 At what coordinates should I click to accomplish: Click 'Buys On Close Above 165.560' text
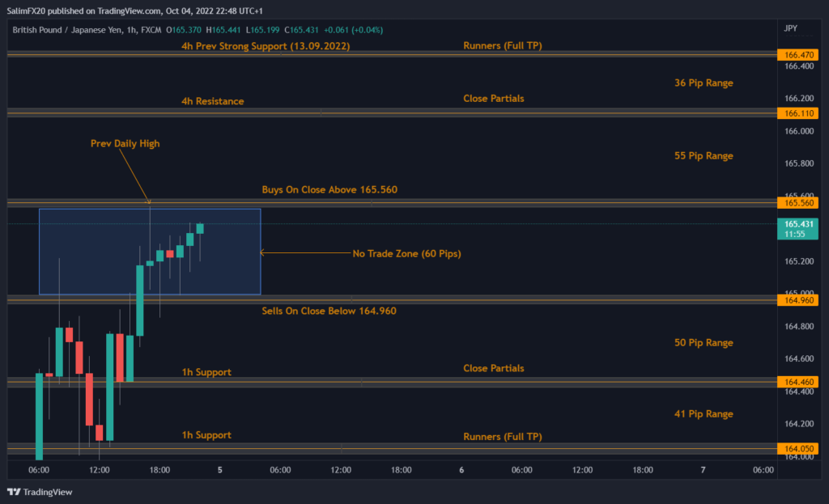(329, 189)
